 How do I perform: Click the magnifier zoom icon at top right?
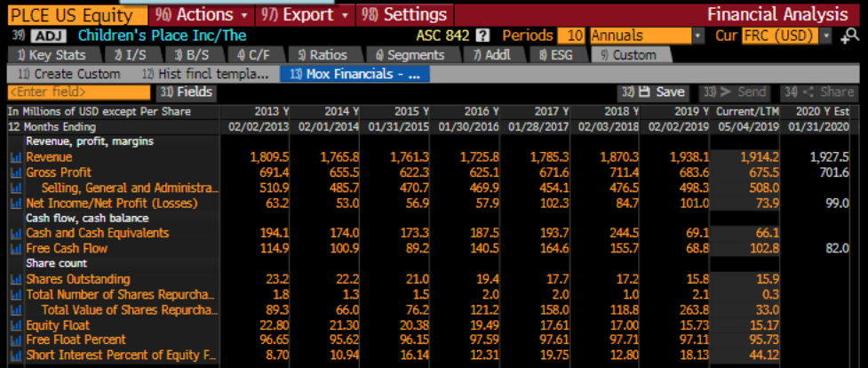(x=855, y=36)
